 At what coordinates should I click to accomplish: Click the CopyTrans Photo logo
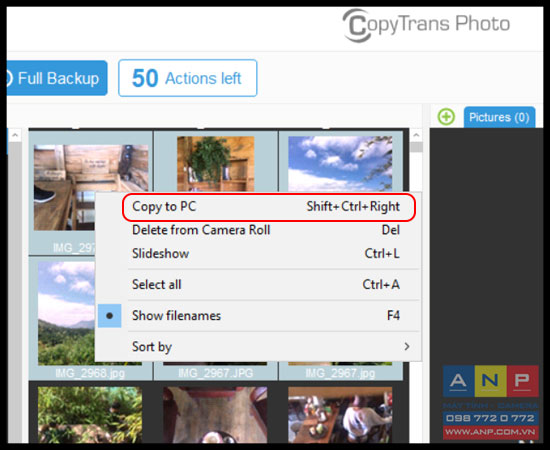click(426, 25)
